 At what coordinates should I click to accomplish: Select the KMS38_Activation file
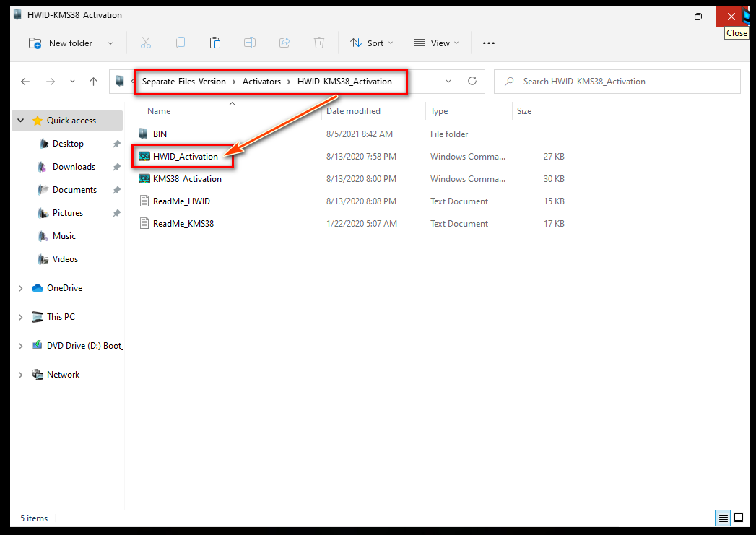click(x=187, y=179)
